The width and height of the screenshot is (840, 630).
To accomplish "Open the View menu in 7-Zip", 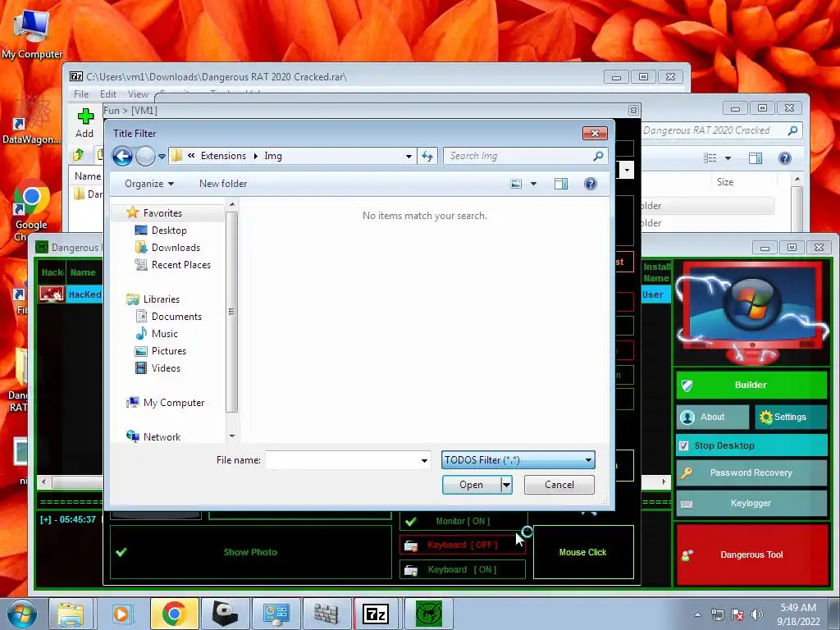I will coord(138,94).
